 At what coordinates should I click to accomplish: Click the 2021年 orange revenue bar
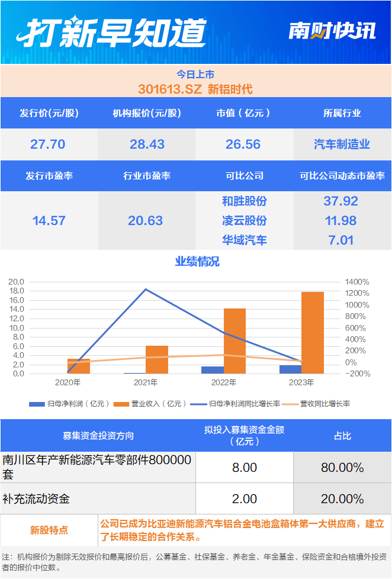(157, 360)
